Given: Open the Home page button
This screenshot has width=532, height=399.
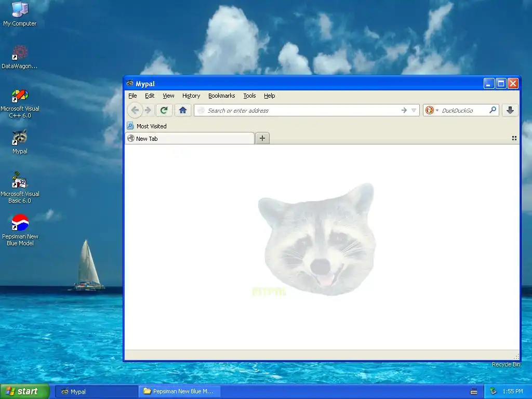Looking at the screenshot, I should click(x=183, y=110).
